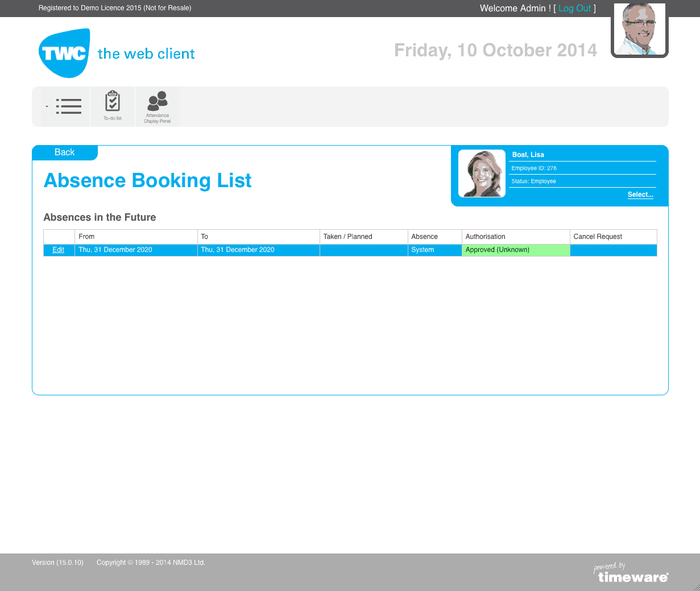Click the Taken / Planned column header
Screen dimensions: 700x591
[x=364, y=237]
